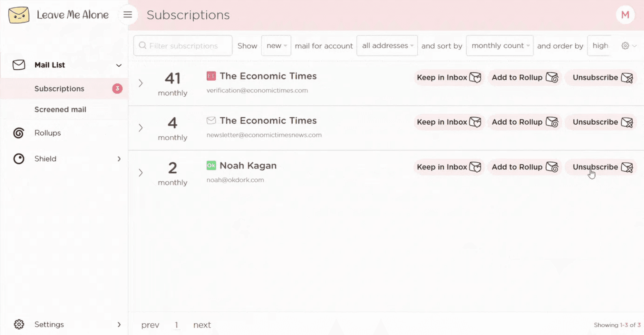
Task: Select Subscriptions in the sidebar
Action: (59, 89)
